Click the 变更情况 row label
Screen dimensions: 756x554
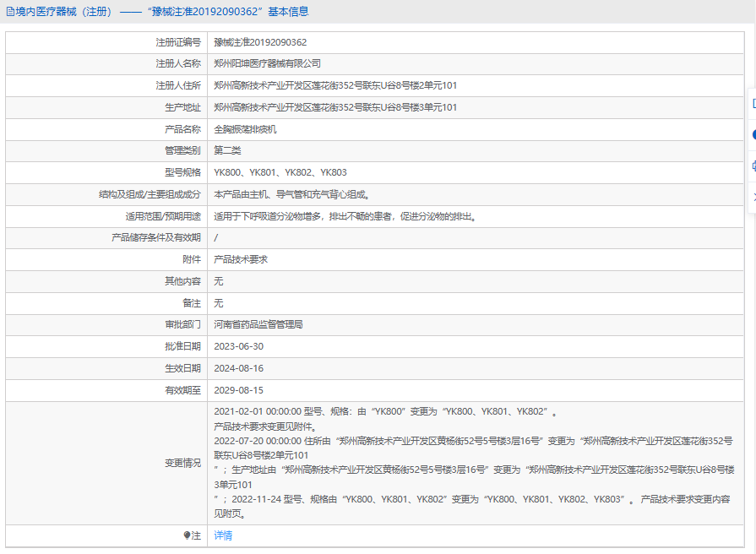pos(182,463)
